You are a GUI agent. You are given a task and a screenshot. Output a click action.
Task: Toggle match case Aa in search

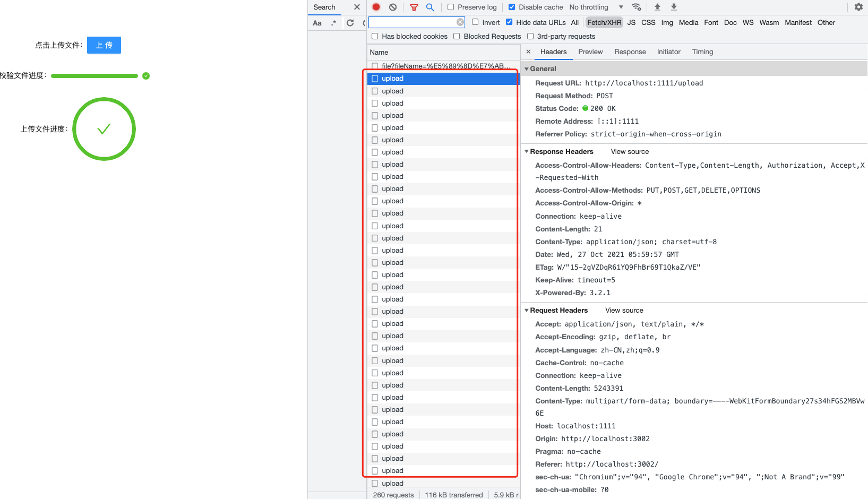point(317,23)
